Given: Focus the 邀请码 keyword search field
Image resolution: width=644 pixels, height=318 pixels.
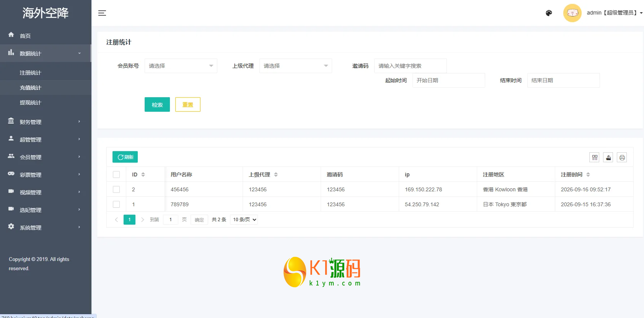Looking at the screenshot, I should (x=411, y=66).
